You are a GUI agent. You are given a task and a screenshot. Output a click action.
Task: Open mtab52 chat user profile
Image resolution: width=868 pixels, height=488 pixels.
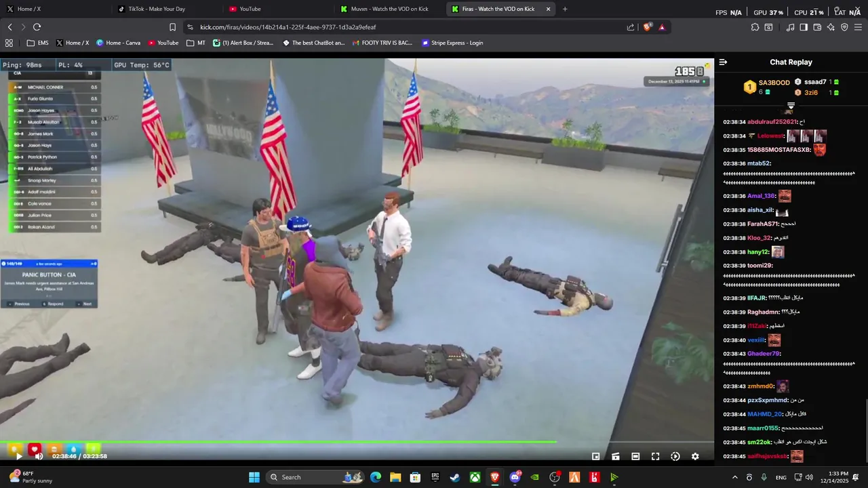coord(759,163)
